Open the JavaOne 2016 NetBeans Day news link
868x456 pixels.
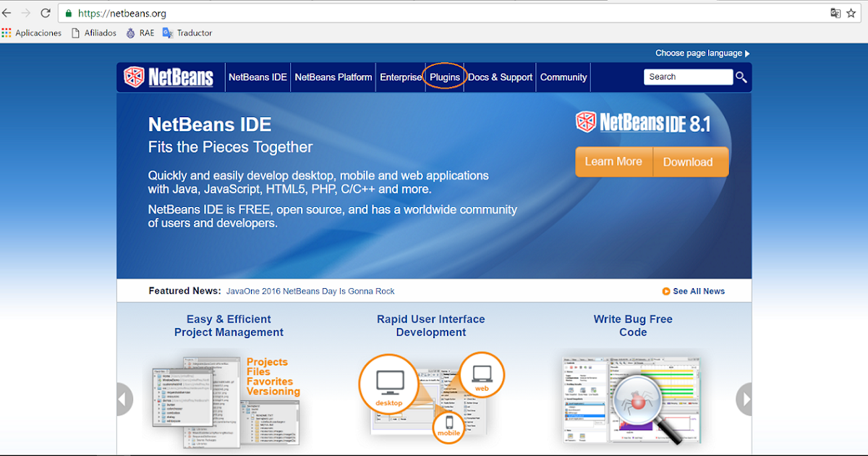(x=310, y=291)
